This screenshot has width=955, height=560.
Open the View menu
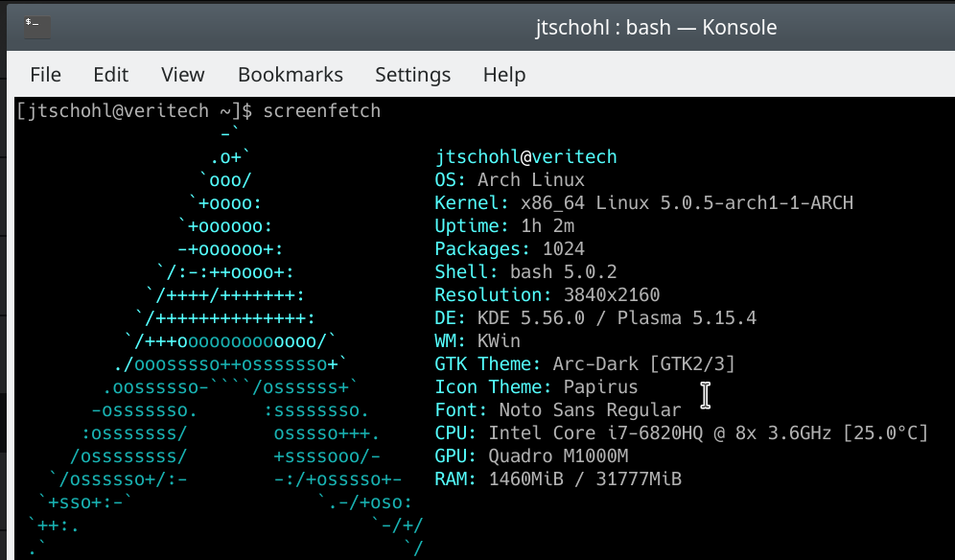click(x=183, y=75)
